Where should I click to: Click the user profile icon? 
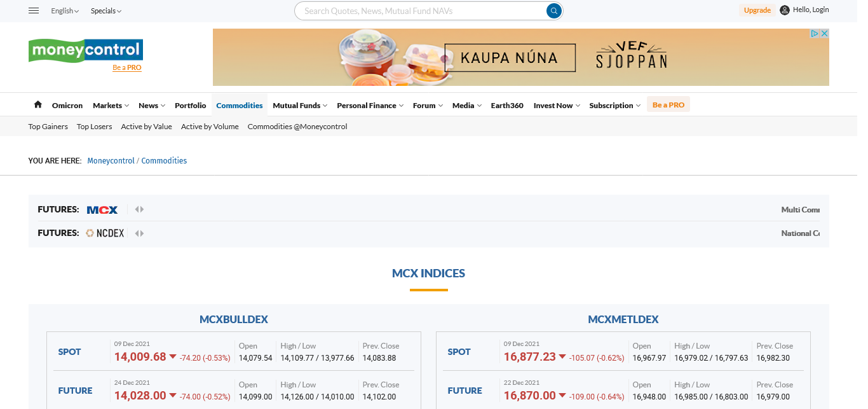coord(785,10)
